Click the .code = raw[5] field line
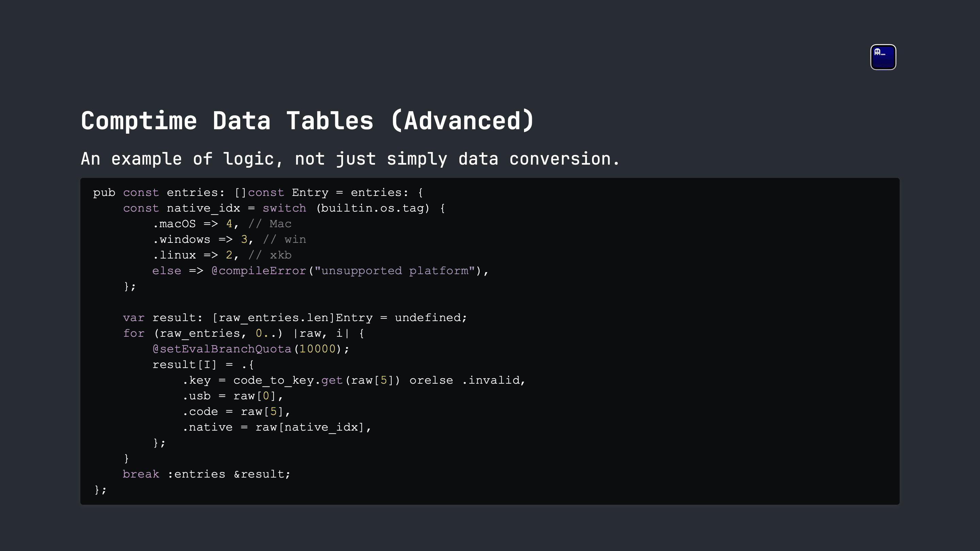This screenshot has width=980, height=551. click(x=236, y=412)
